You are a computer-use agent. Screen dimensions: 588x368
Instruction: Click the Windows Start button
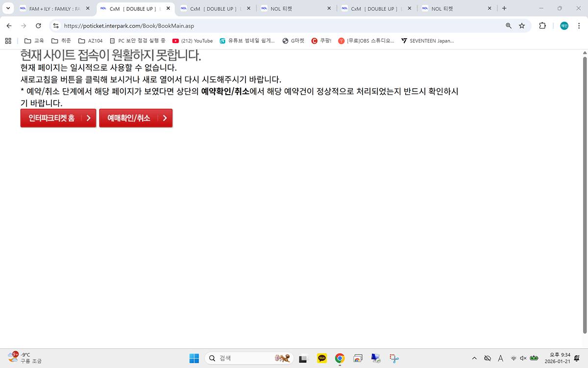[194, 358]
